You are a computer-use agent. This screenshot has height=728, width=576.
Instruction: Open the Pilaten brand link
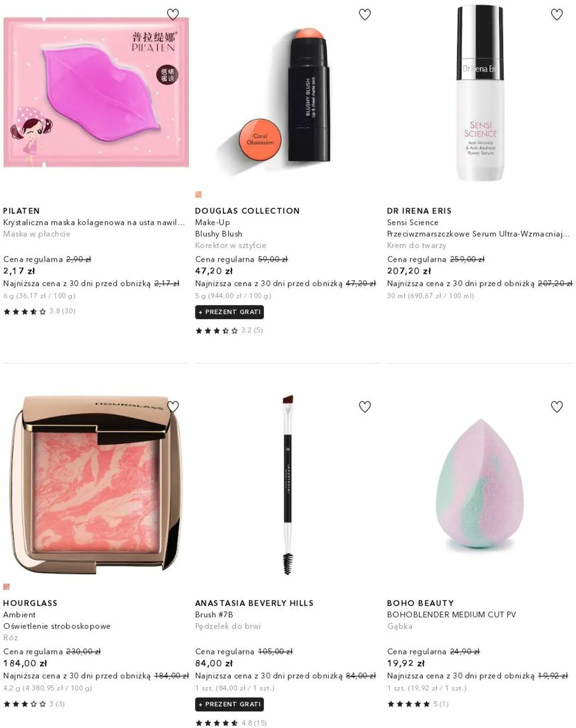(22, 211)
